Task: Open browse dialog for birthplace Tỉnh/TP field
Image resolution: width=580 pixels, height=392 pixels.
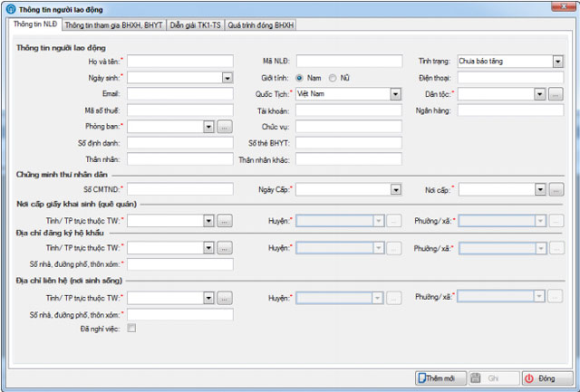Action: tap(225, 221)
